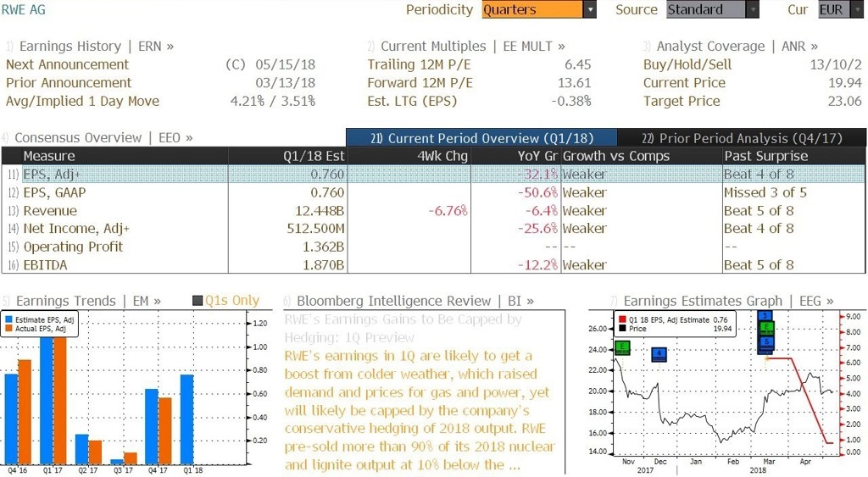Toggle the Q1s Only checkbox
Viewport: 868px width, 477px height.
[x=197, y=301]
